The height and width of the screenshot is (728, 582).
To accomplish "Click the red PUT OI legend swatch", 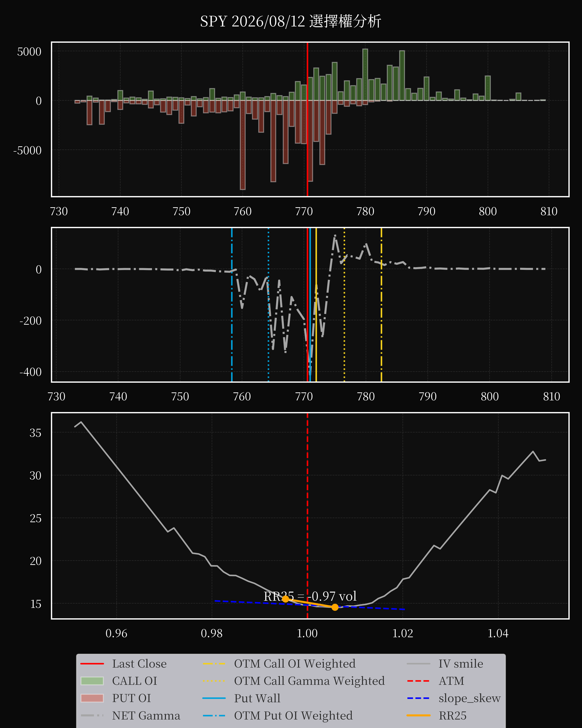I will [92, 698].
